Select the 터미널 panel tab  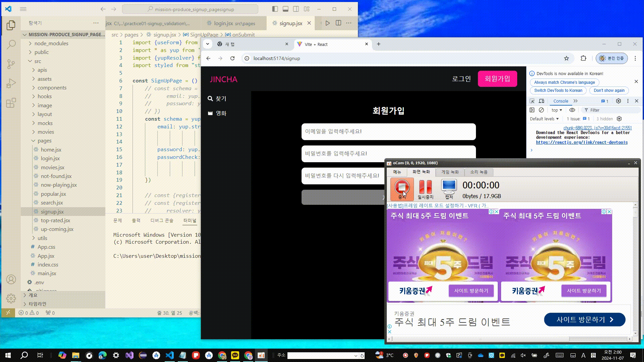point(190,220)
